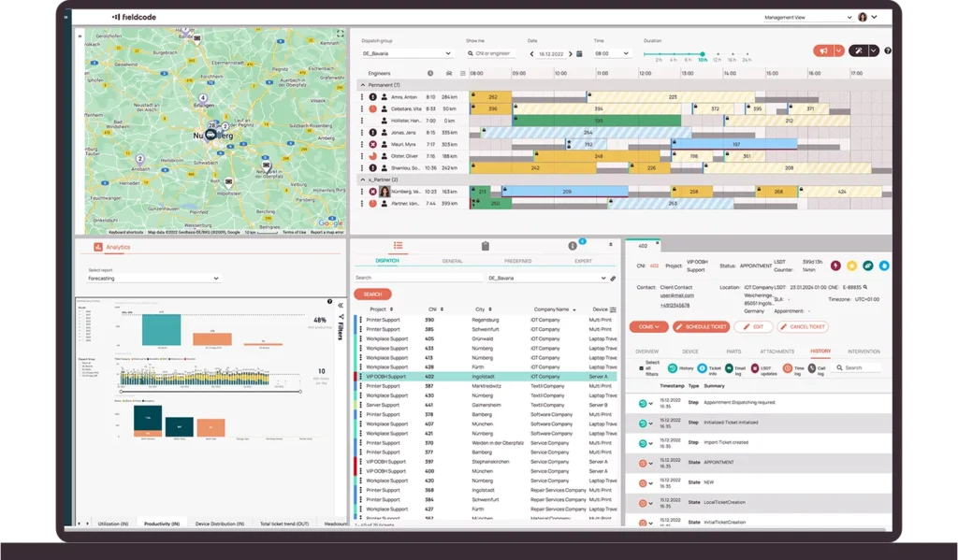Collapse the Permanent engineers group
The image size is (958, 560).
coord(362,85)
